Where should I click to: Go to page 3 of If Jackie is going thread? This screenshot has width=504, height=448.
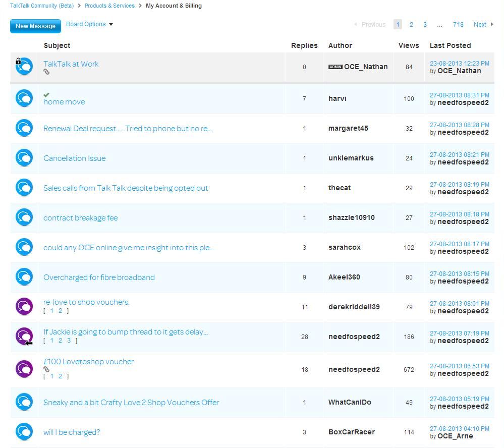[69, 341]
